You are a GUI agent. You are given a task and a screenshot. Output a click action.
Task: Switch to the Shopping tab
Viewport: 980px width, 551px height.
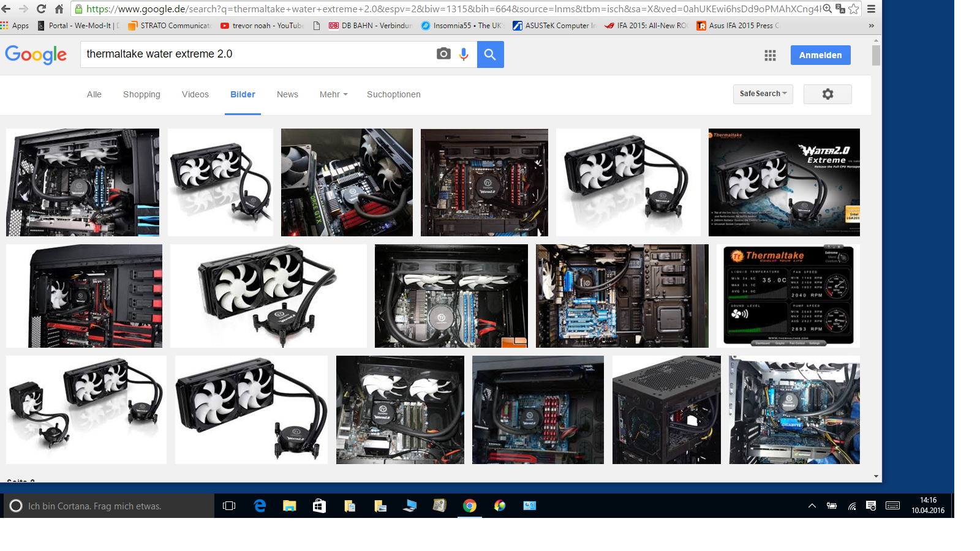[x=141, y=94]
